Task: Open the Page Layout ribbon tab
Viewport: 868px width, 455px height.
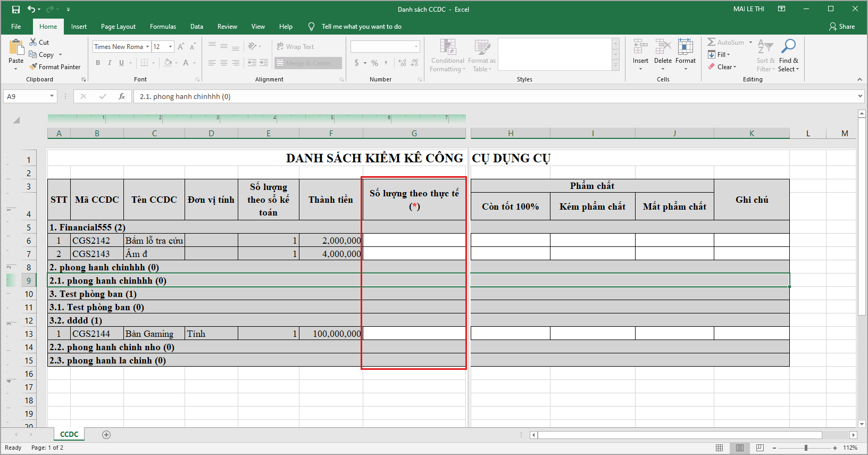Action: (118, 27)
